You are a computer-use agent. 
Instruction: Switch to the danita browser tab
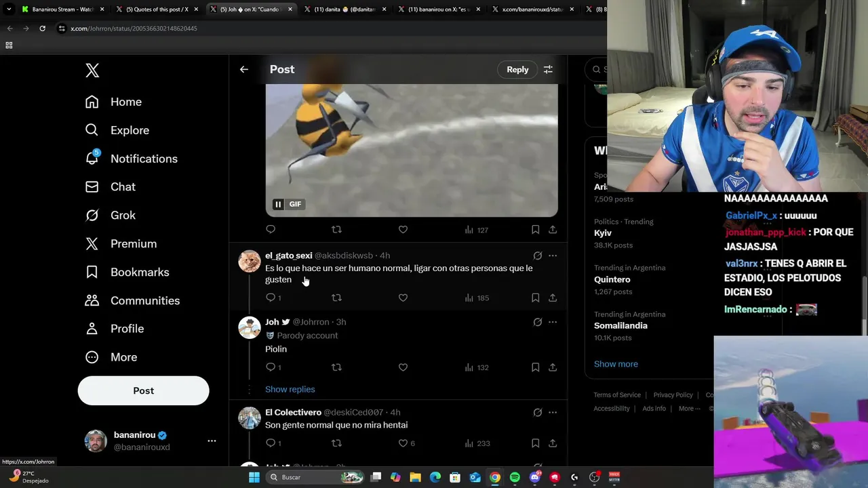pos(344,9)
